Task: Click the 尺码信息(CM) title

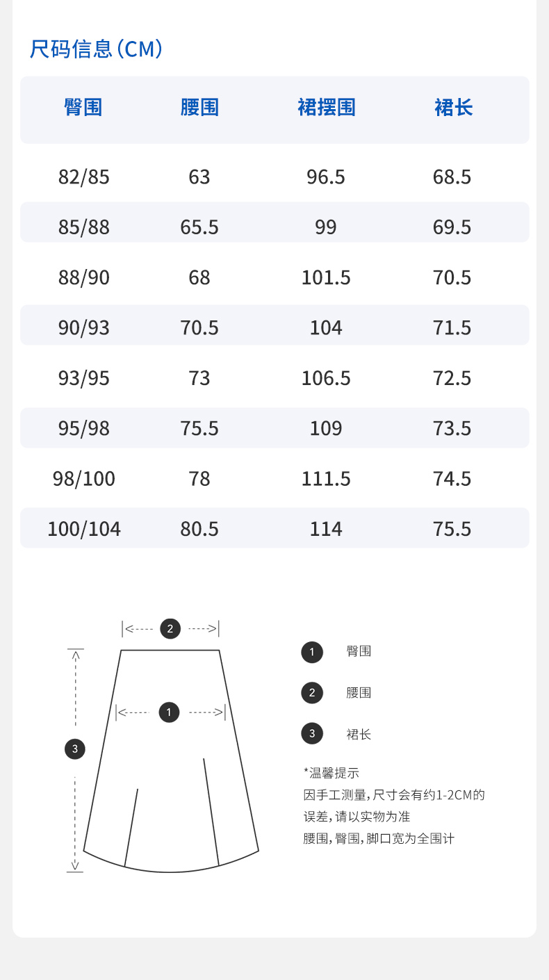Action: click(96, 49)
